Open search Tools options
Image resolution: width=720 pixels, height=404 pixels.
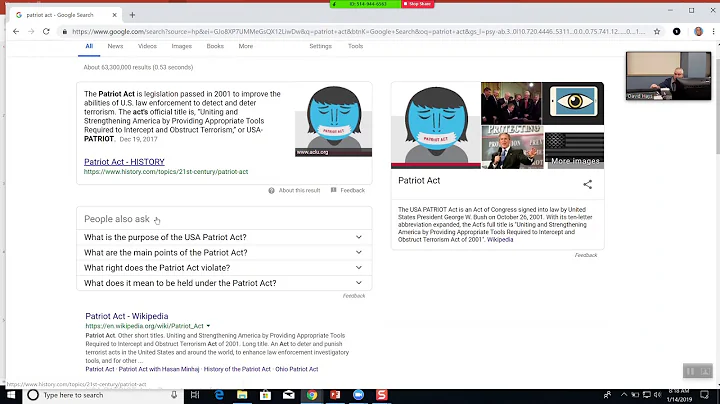pyautogui.click(x=355, y=46)
